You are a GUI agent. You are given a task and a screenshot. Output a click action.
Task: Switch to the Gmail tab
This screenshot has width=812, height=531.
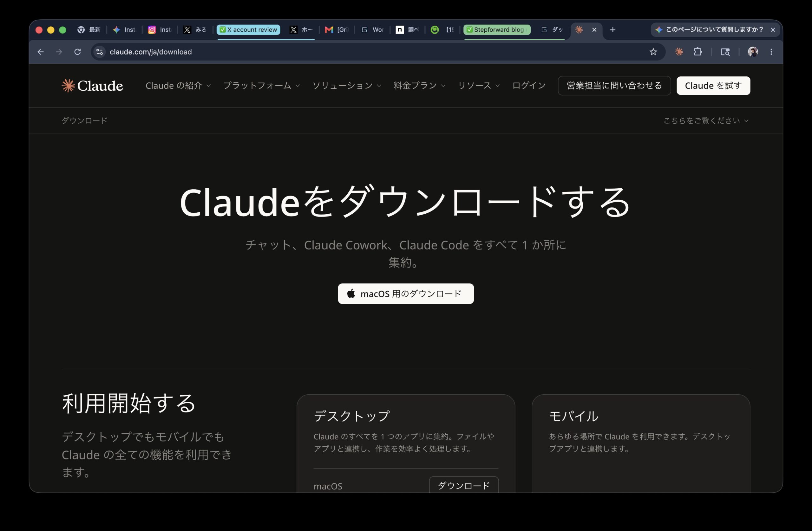[337, 30]
